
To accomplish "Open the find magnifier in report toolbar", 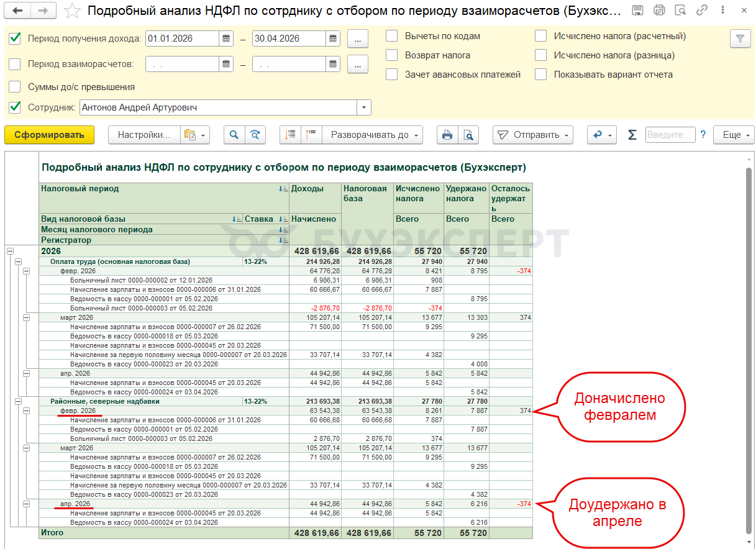I will 234,135.
